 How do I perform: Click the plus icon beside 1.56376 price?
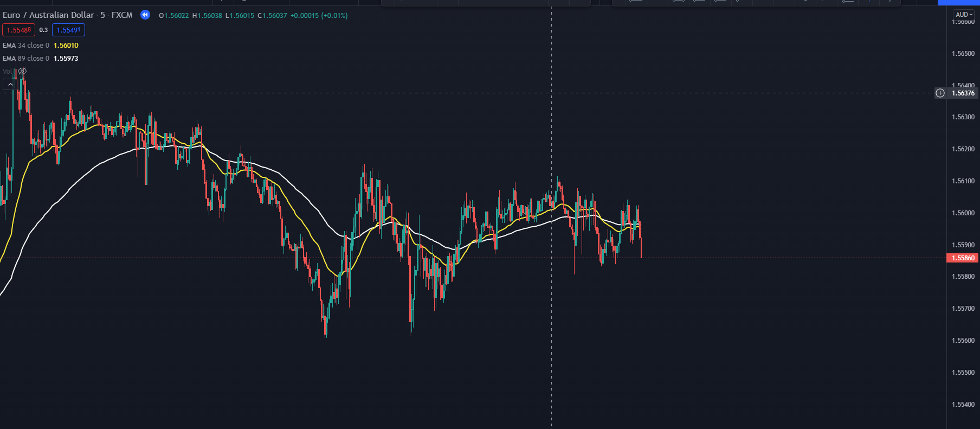click(x=940, y=93)
